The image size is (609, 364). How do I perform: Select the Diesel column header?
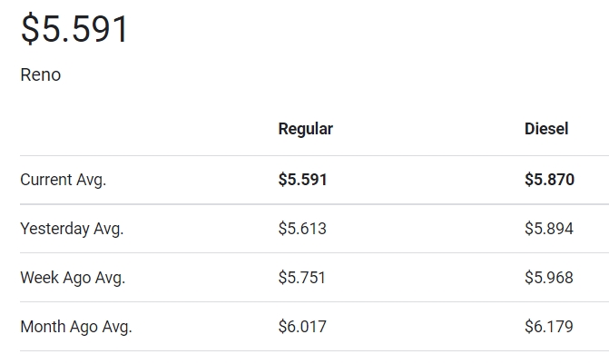pos(546,129)
